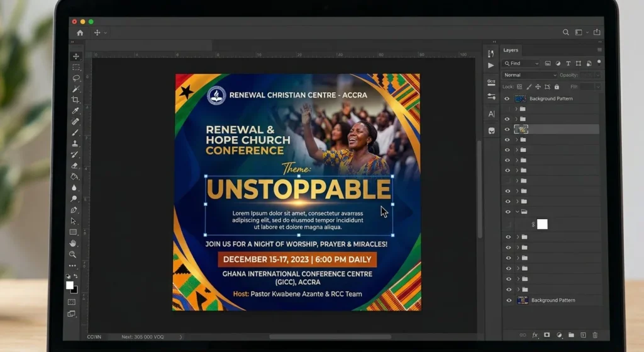
Task: Click the horizontal canvas scrollbar
Action: click(330, 337)
